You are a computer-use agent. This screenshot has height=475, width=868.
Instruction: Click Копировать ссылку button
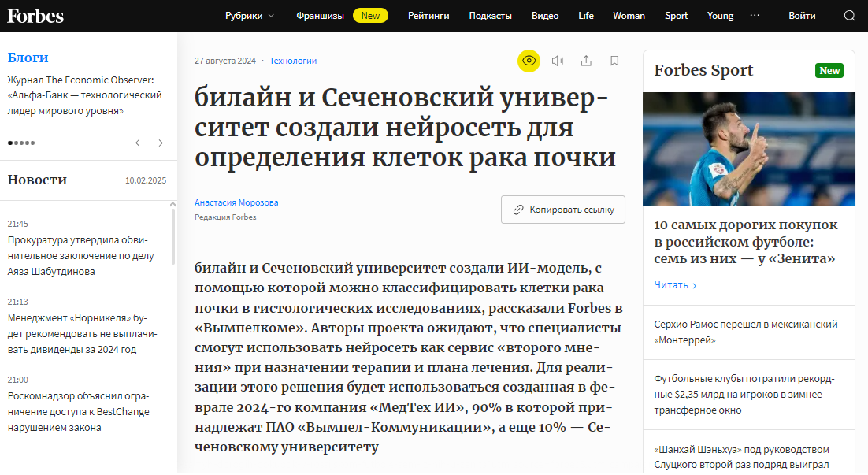click(563, 210)
